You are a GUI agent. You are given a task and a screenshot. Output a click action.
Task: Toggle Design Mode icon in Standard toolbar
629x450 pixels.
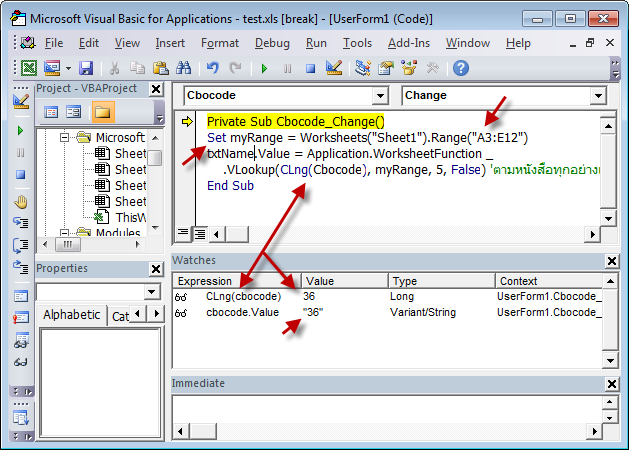pos(335,68)
